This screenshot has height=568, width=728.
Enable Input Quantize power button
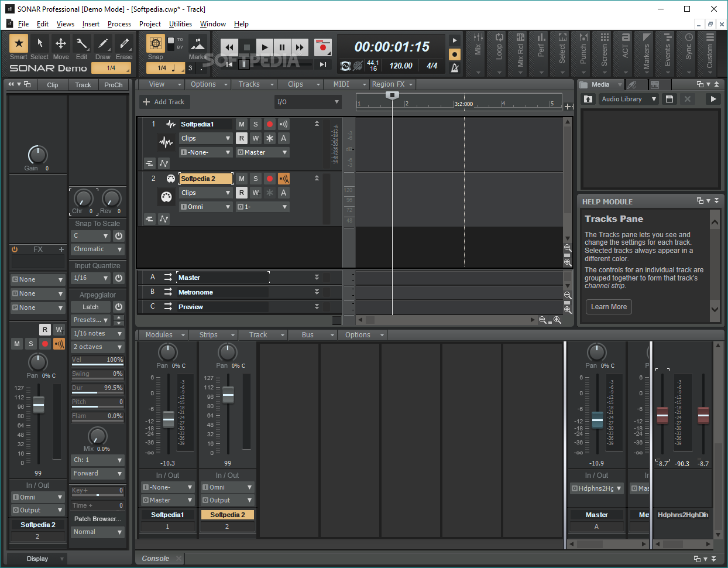[119, 278]
